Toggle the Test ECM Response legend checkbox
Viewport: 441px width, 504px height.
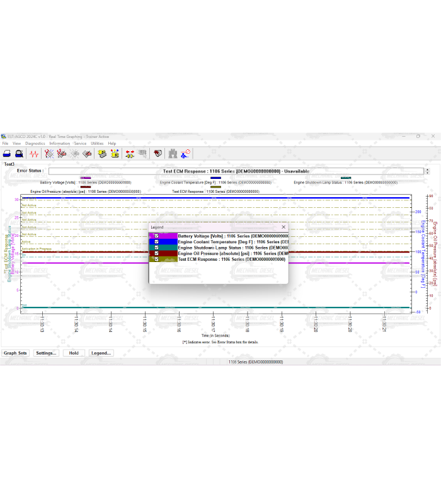pyautogui.click(x=156, y=259)
